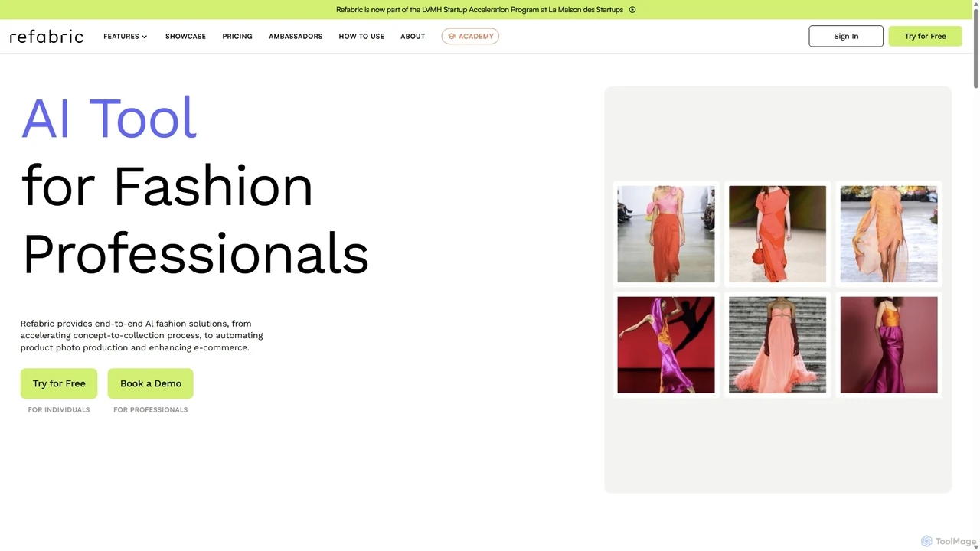
Task: Open the Showcase page
Action: pyautogui.click(x=185, y=36)
